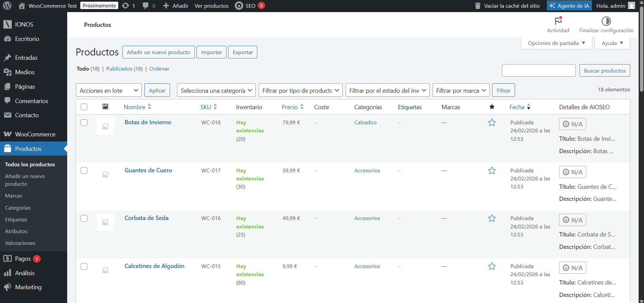The image size is (644, 303).
Task: Click the product search input field
Action: tap(539, 71)
